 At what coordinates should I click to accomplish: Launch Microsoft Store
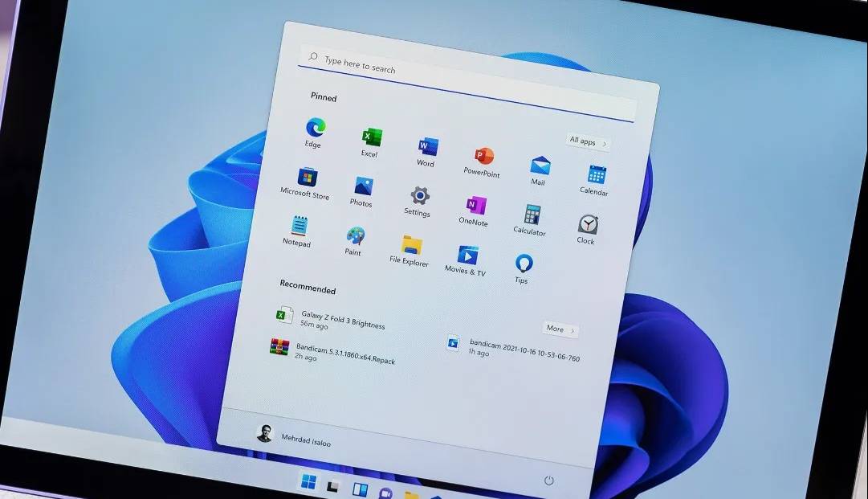coord(306,178)
